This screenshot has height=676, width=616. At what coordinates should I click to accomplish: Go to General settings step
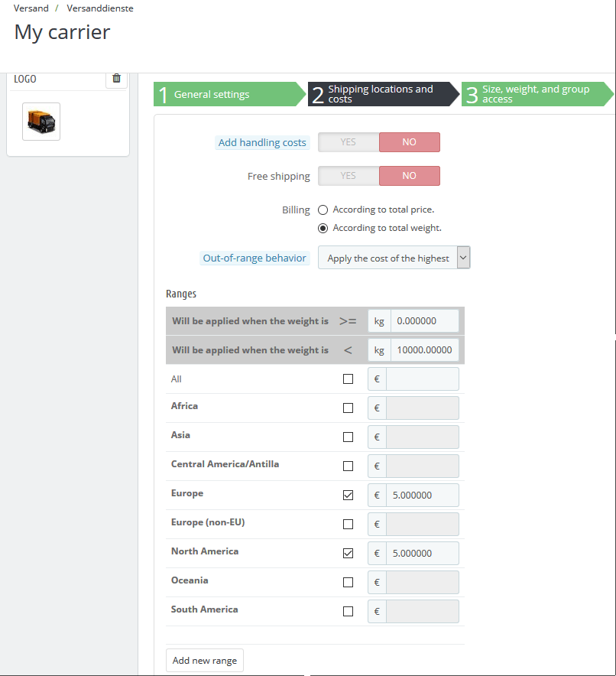[229, 94]
